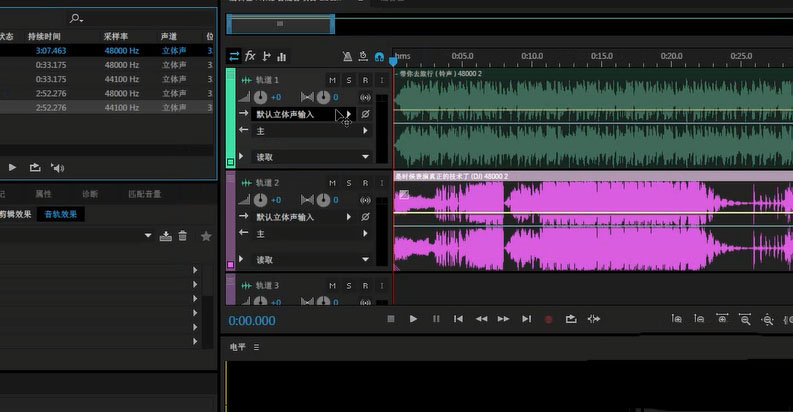Click the volume knob on 轨道 1
Screen dimensions: 793x412
coord(260,97)
